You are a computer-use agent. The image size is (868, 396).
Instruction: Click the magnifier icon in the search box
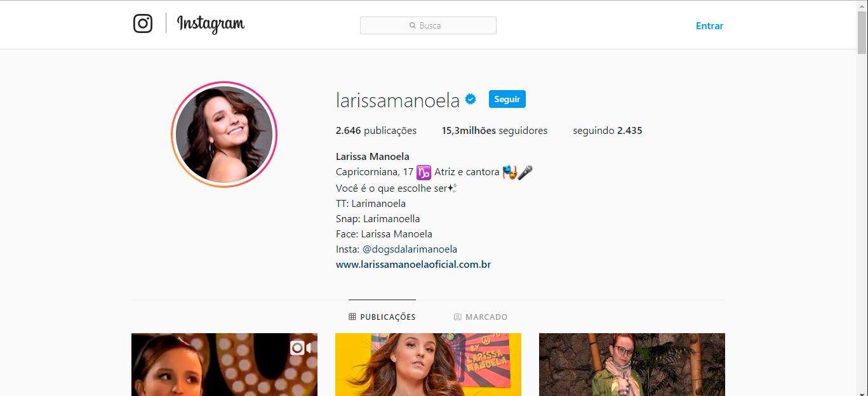pos(413,26)
